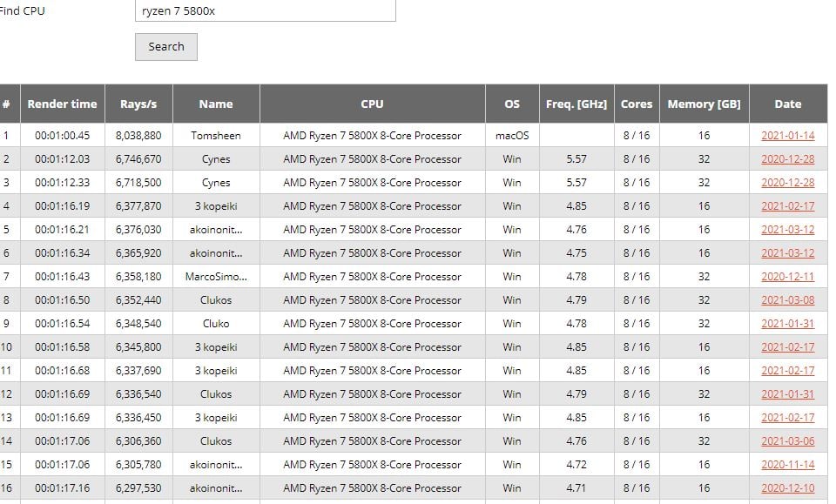Sort by Rays/s column header

[x=138, y=104]
